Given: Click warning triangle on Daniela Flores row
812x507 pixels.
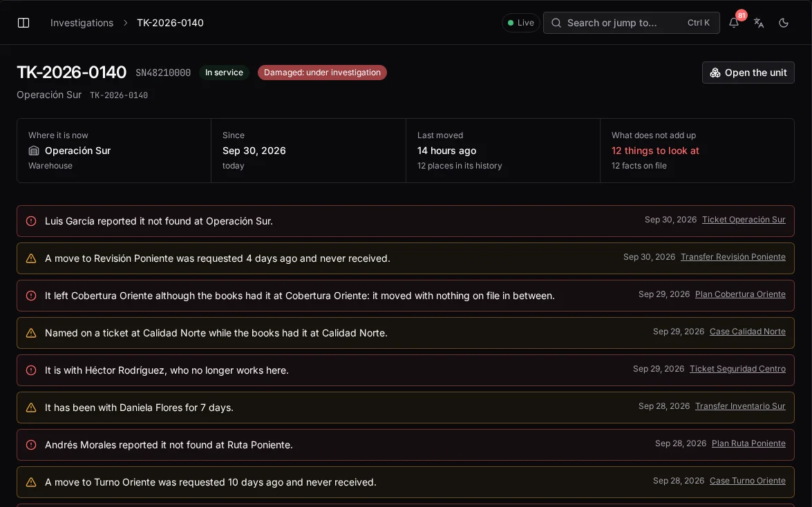Looking at the screenshot, I should [31, 408].
